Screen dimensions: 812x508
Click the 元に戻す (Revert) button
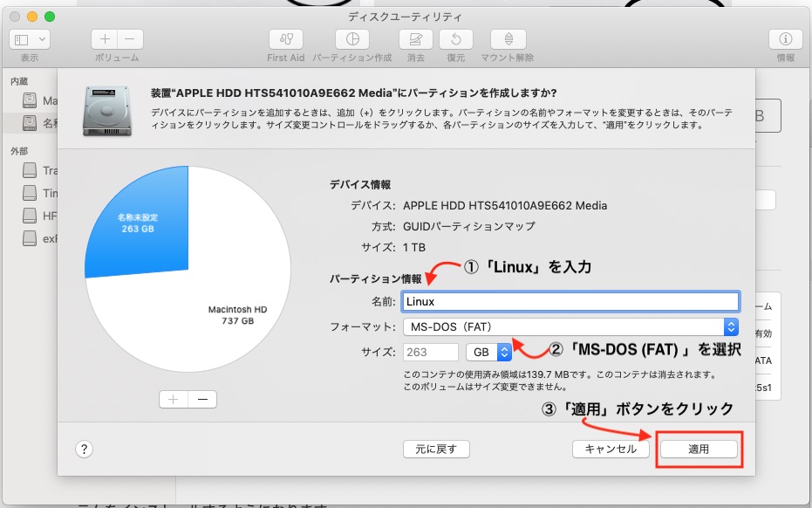coord(436,449)
